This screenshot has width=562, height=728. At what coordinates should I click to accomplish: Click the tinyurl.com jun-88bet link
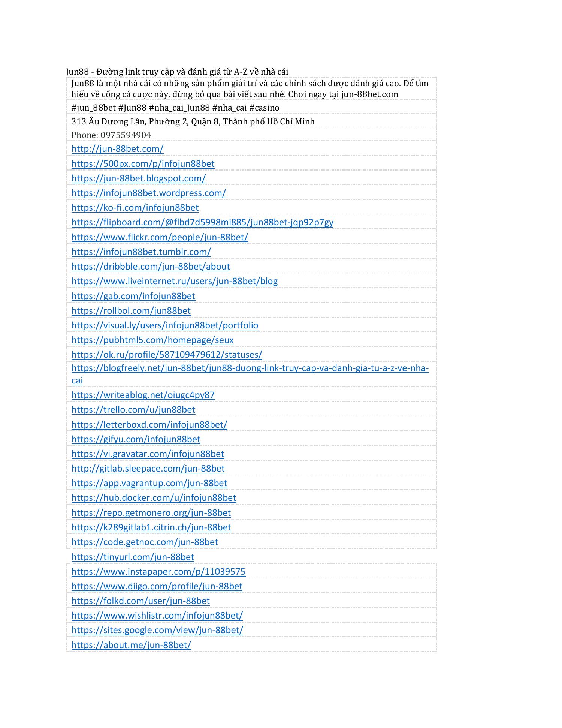[x=133, y=557]
